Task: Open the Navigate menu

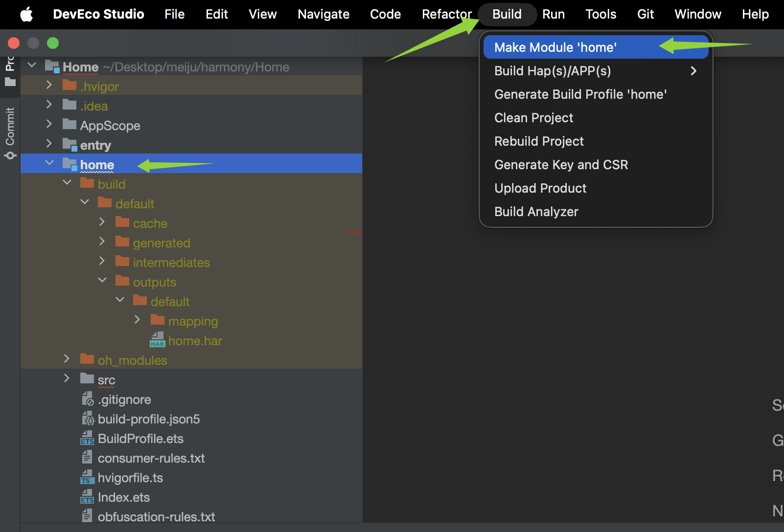Action: (323, 14)
